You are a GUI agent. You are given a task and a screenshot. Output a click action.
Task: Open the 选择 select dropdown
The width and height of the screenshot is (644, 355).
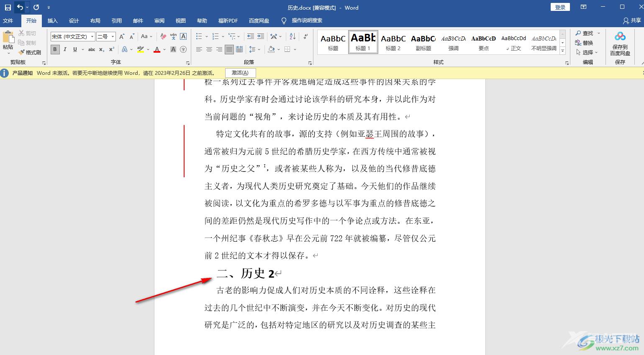tap(587, 52)
